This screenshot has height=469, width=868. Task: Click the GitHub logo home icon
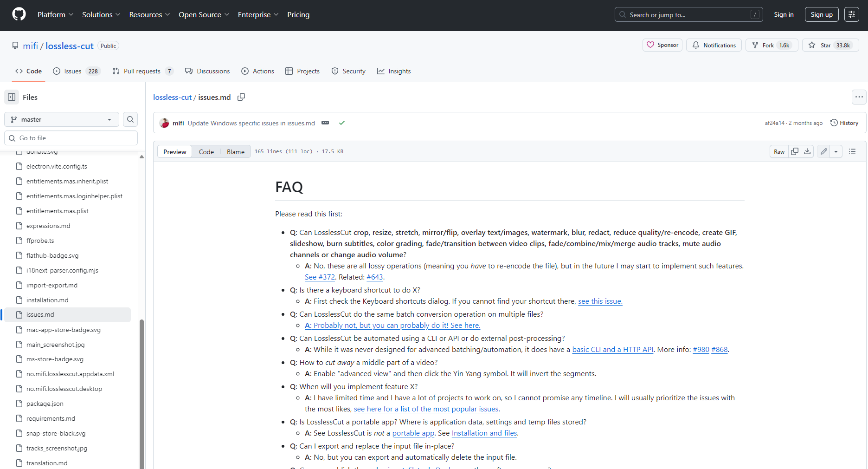pyautogui.click(x=19, y=14)
